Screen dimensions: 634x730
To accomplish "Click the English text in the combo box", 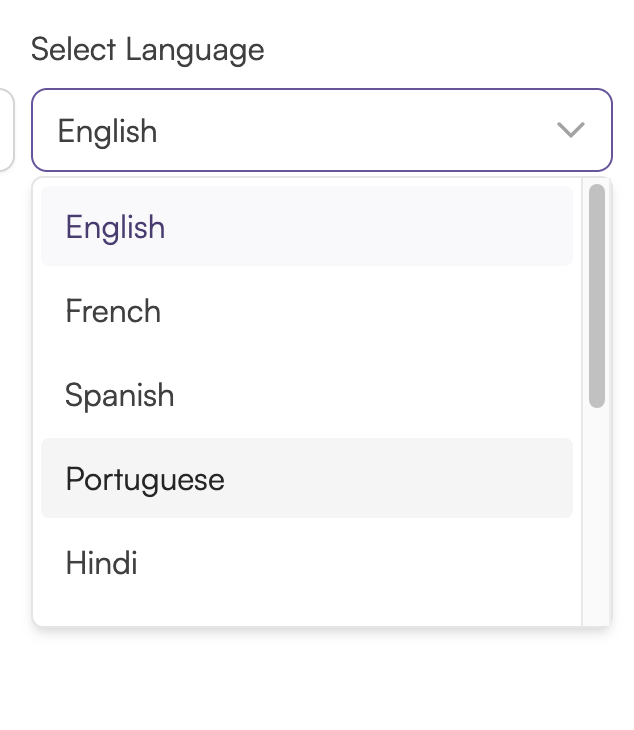I will pos(107,131).
